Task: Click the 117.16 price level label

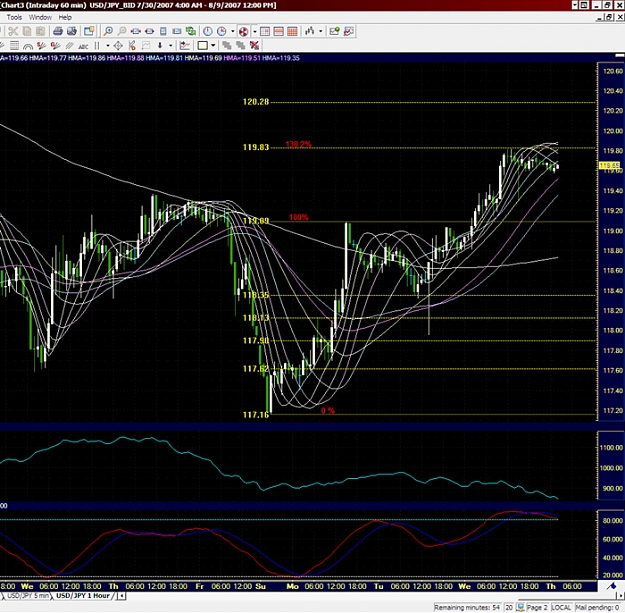Action: click(256, 415)
